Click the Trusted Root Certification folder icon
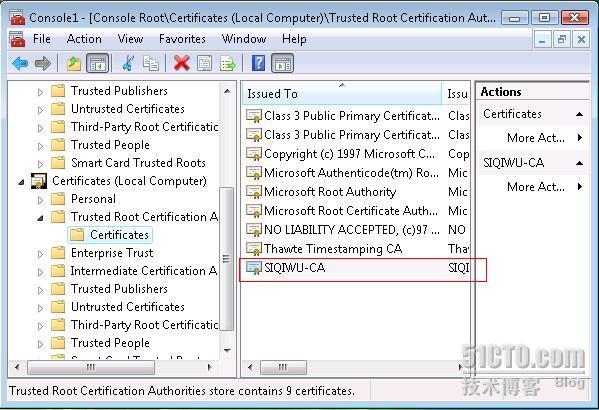Screen dimensions: 599x410 point(58,217)
